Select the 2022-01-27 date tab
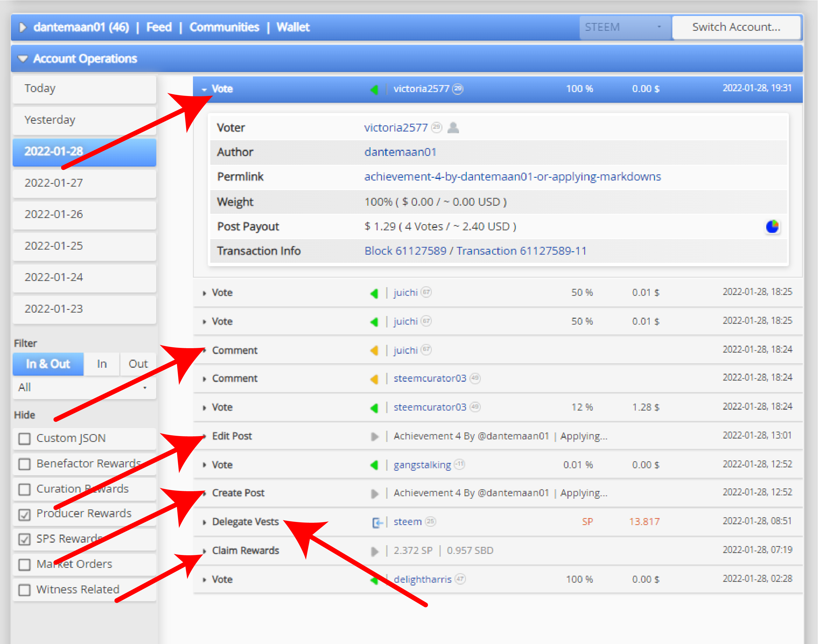 (85, 183)
